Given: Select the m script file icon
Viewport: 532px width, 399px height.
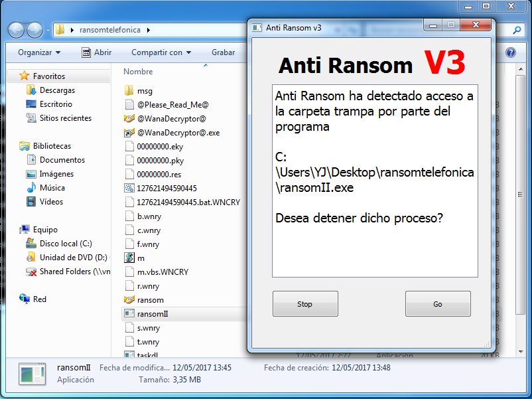Looking at the screenshot, I should 129,258.
